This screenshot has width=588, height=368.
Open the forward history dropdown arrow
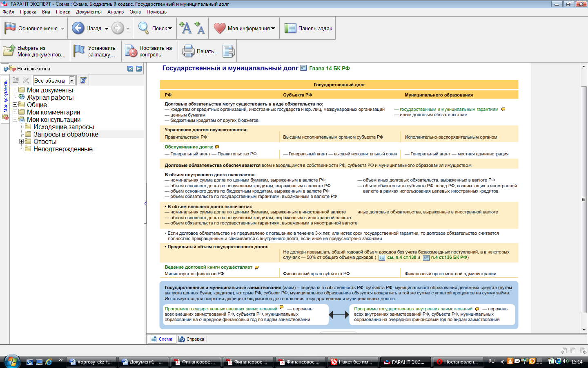(128, 29)
